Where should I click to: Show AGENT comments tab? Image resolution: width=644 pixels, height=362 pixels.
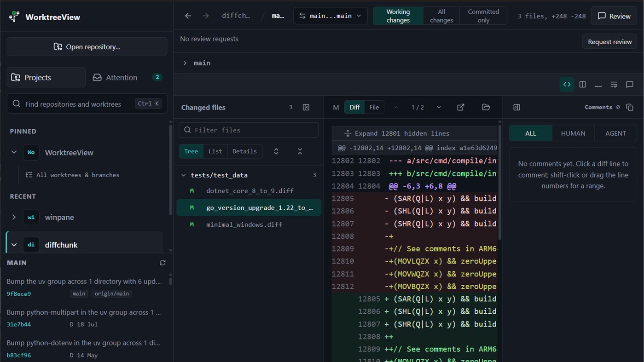coord(615,133)
